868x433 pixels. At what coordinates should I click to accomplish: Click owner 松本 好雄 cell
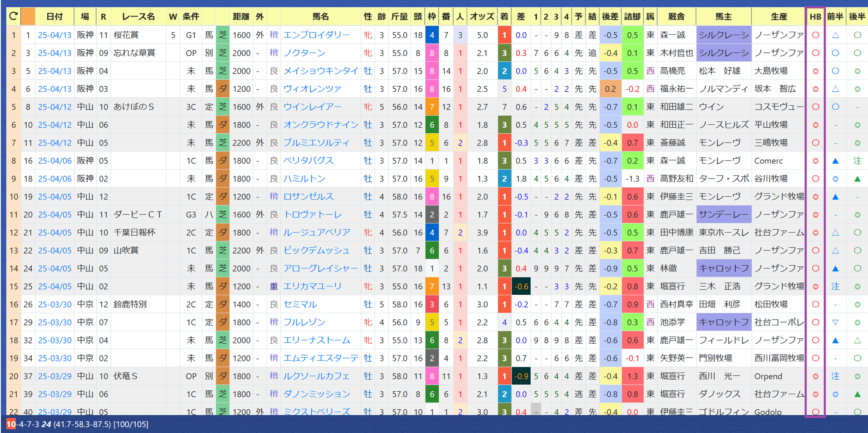724,71
